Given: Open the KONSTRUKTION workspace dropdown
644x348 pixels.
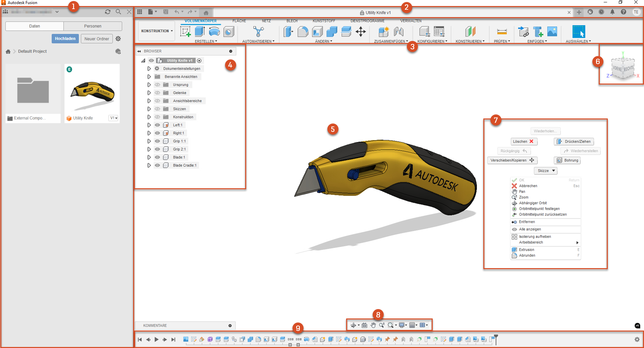Looking at the screenshot, I should (x=157, y=31).
